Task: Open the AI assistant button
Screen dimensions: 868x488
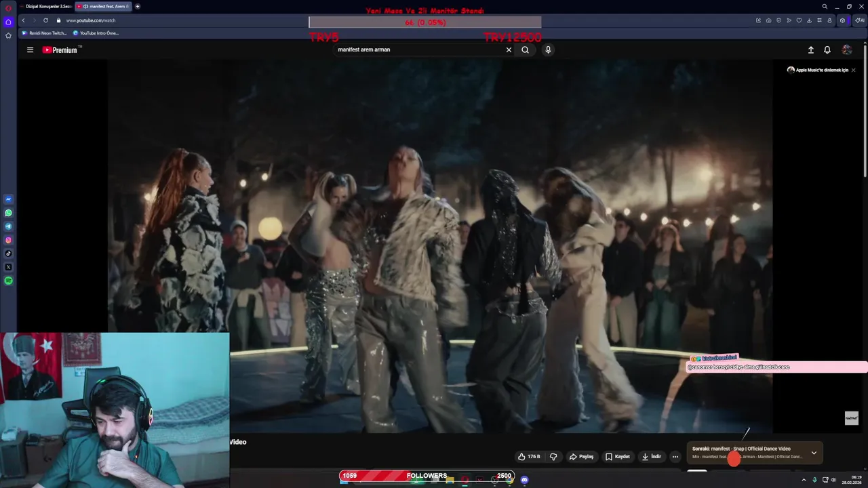Action: (x=860, y=20)
